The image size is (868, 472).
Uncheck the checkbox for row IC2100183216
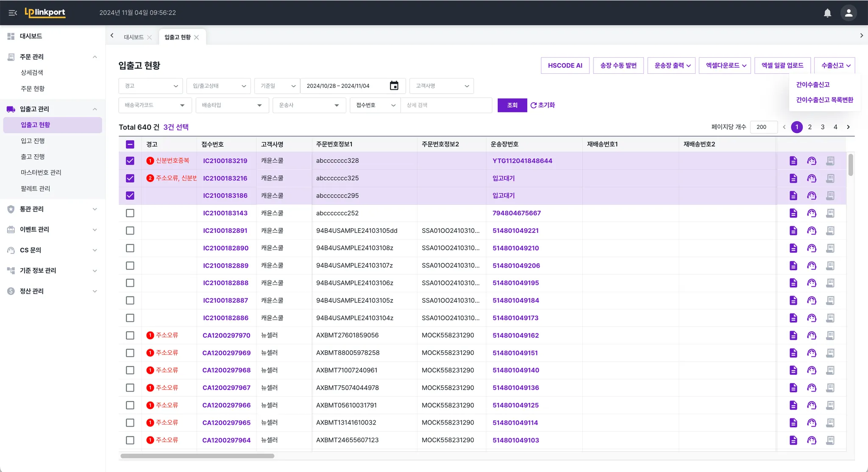pyautogui.click(x=130, y=178)
